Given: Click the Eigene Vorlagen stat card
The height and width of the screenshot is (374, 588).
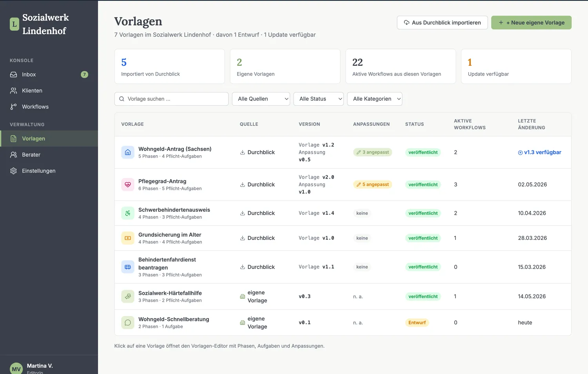Looking at the screenshot, I should [x=285, y=66].
